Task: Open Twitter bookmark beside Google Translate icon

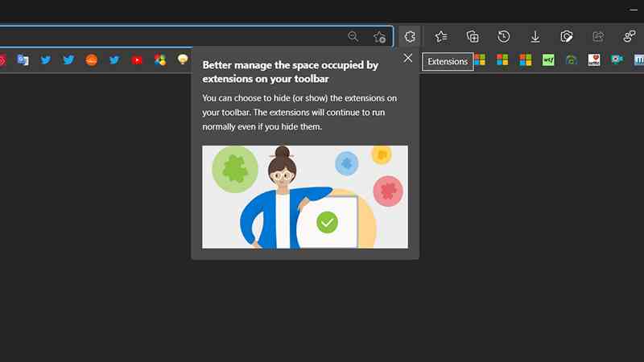Action: (46, 60)
